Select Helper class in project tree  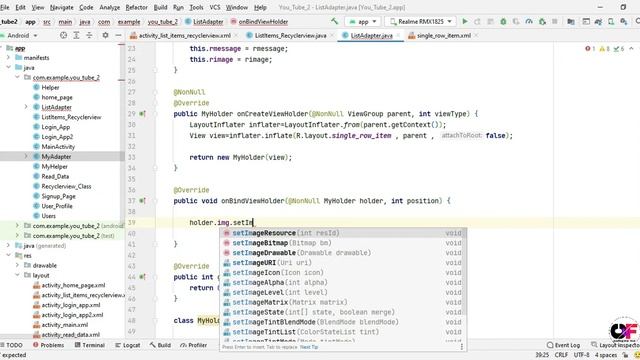[x=50, y=87]
